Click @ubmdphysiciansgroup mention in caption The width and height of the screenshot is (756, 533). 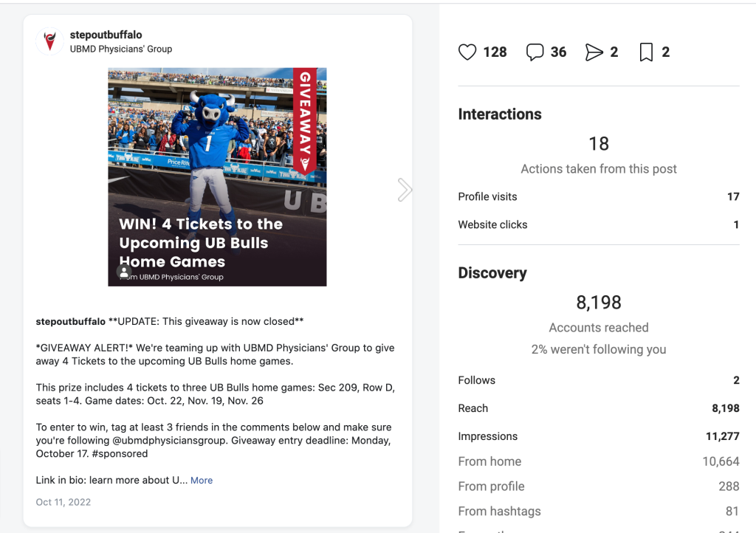[x=171, y=441]
